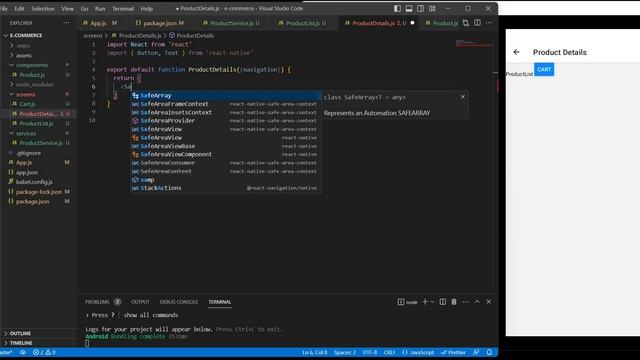Open feedback icon in status bar
Viewport: 640px width, 360px height.
point(476,352)
